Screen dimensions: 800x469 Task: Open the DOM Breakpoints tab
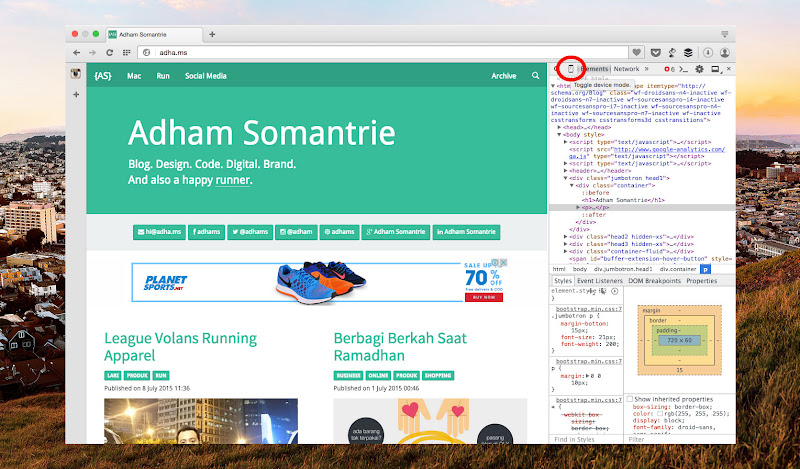click(655, 281)
